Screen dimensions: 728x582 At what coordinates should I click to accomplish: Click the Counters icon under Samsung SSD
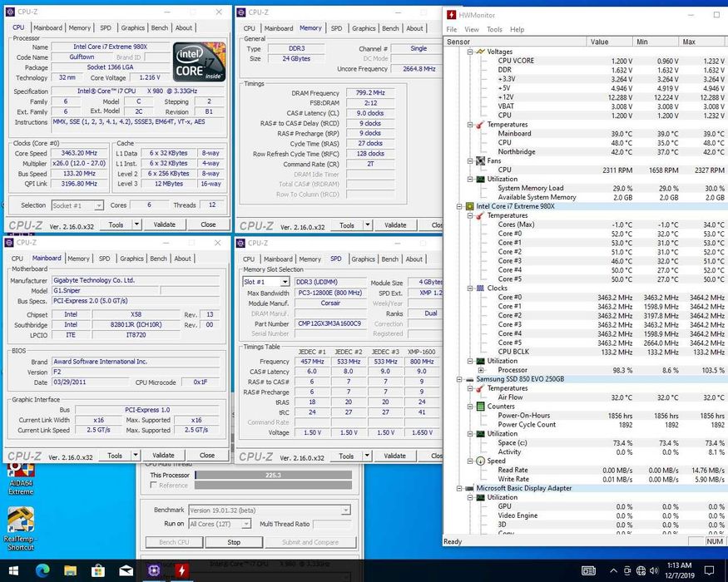481,407
